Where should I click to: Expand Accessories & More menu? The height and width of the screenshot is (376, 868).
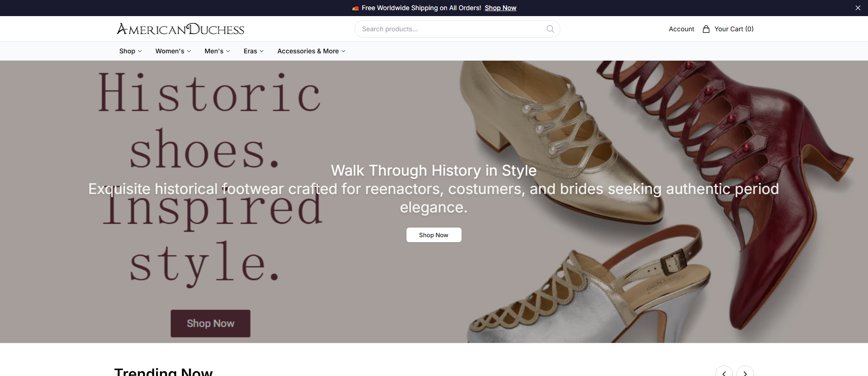311,51
